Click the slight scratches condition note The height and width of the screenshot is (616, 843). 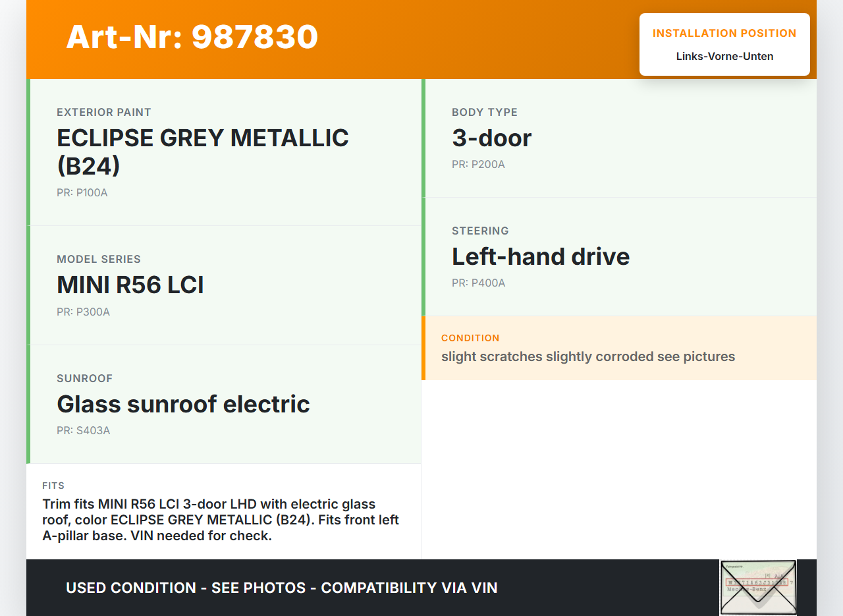click(x=588, y=356)
